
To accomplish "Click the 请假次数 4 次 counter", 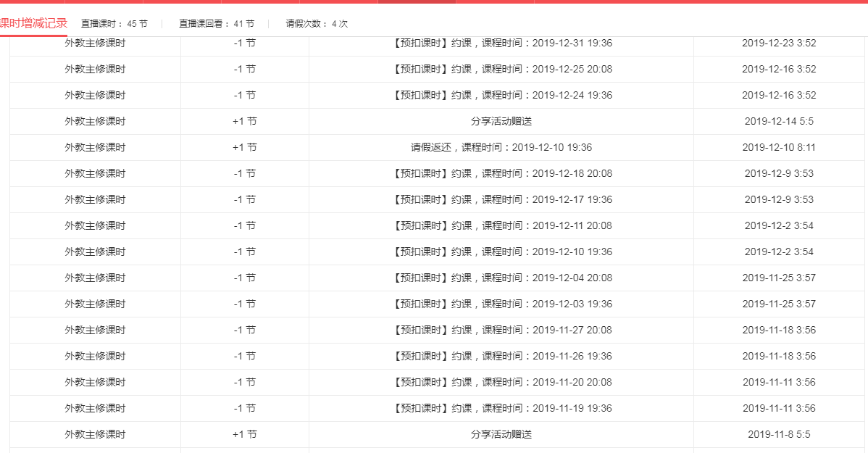I will (x=317, y=24).
